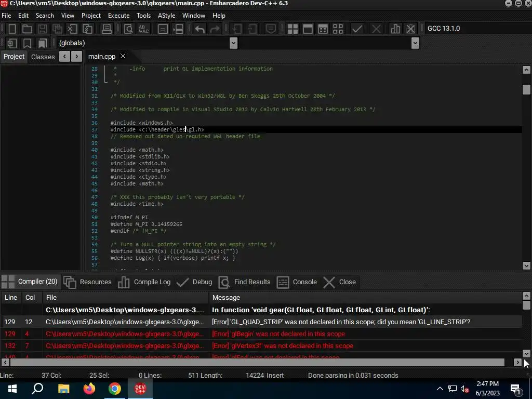
Task: Open the Search menu
Action: click(45, 16)
